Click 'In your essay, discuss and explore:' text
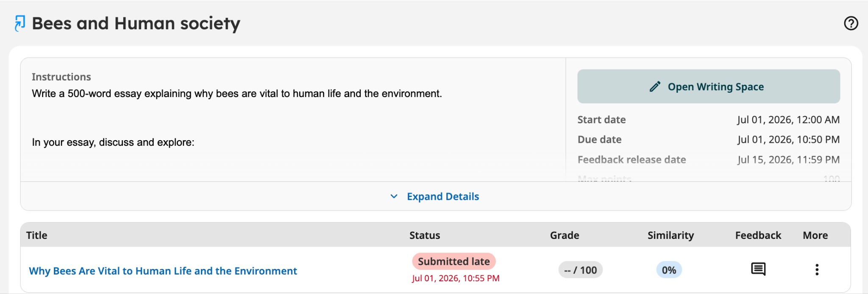The image size is (868, 294). tap(113, 142)
